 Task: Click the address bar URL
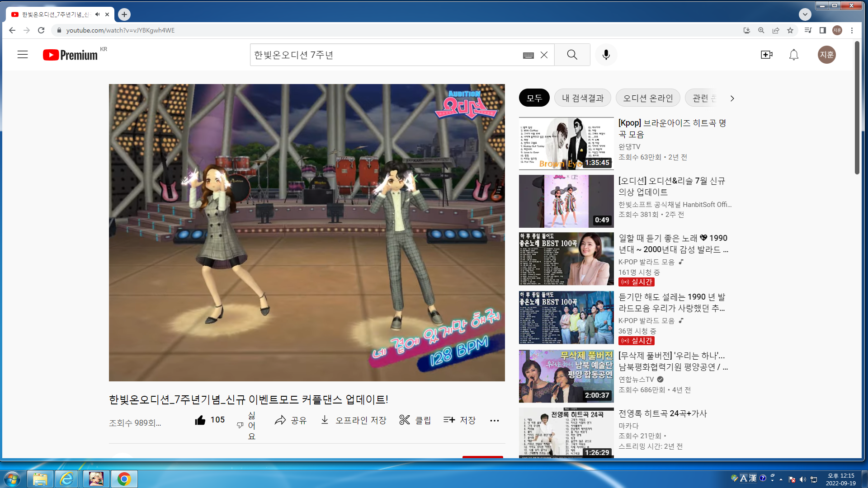tap(120, 30)
